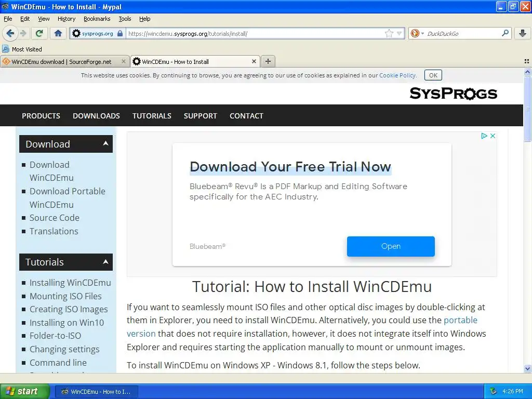Close the SourceForge tab
The image size is (532, 399).
tap(124, 61)
